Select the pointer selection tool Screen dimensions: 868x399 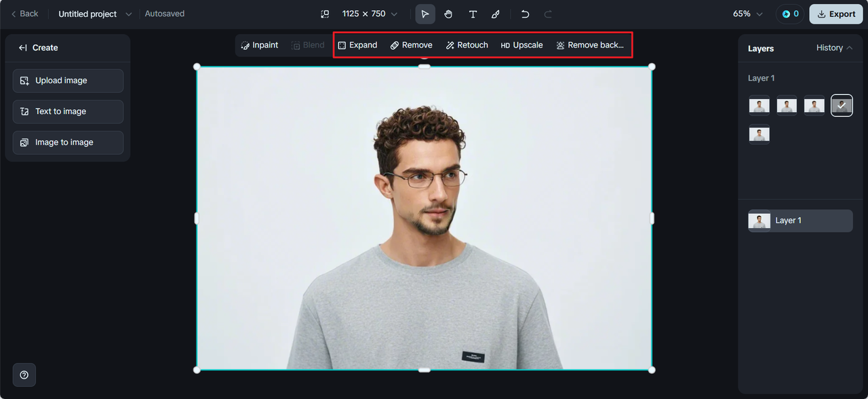pos(425,14)
